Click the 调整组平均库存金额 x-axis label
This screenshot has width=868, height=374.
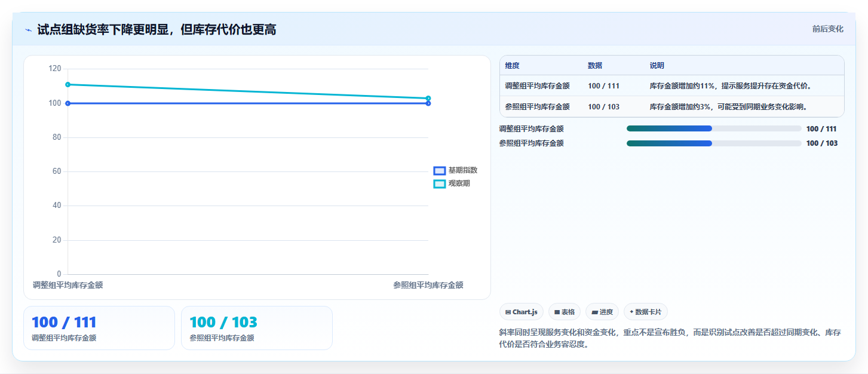[68, 286]
